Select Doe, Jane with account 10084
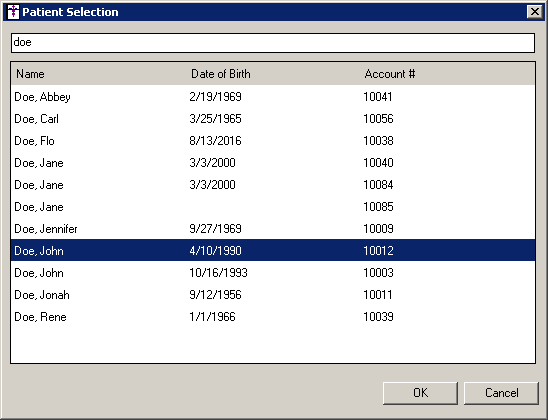Screen dimensions: 548x420 pyautogui.click(x=273, y=185)
